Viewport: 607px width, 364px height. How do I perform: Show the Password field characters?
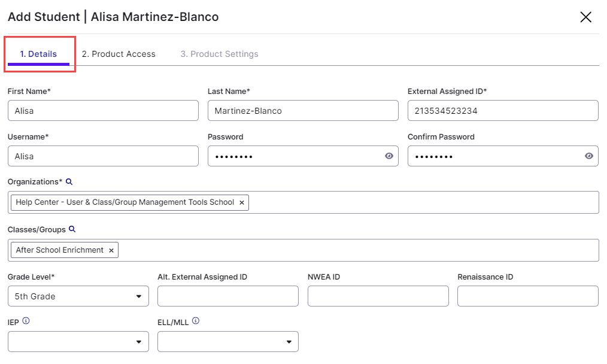[389, 156]
